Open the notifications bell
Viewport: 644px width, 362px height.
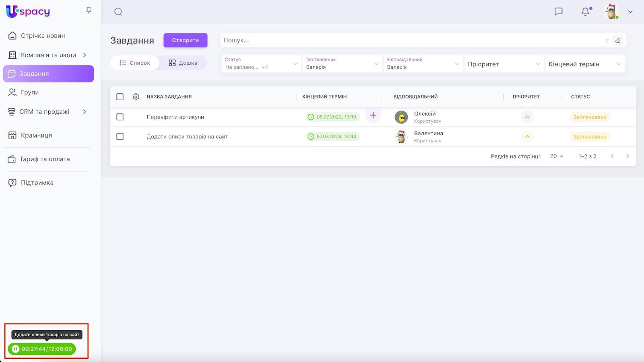click(585, 12)
